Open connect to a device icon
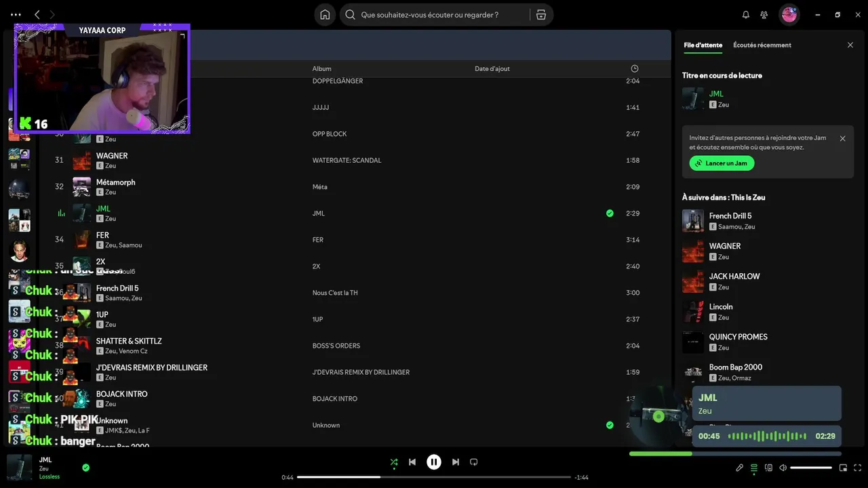The height and width of the screenshot is (488, 868). pyautogui.click(x=768, y=468)
